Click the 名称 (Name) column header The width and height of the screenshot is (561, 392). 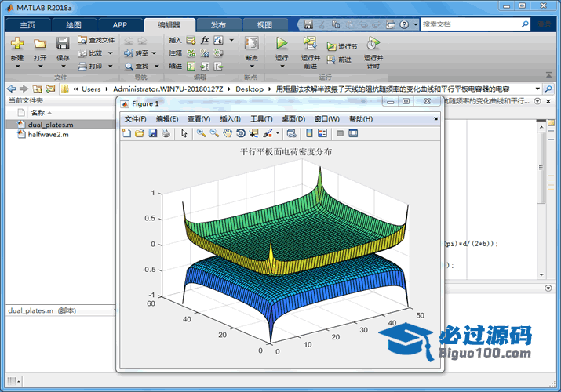pos(38,113)
